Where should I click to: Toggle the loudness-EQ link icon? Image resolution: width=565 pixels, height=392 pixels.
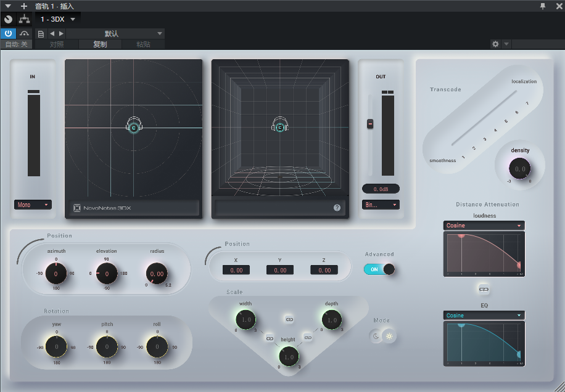(x=484, y=288)
